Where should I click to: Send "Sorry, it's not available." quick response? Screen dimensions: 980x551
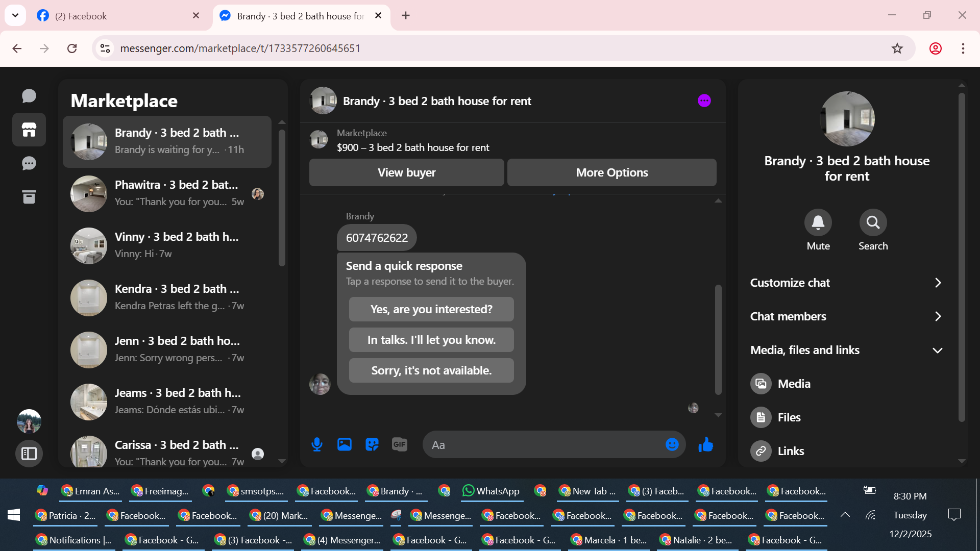point(431,370)
